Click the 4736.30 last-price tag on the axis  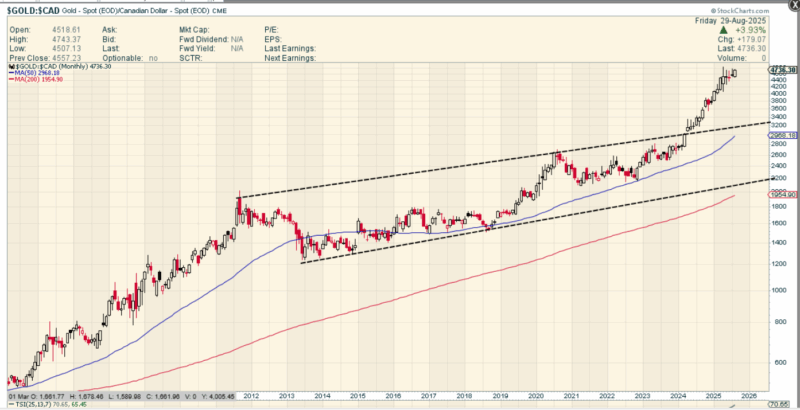pos(783,70)
